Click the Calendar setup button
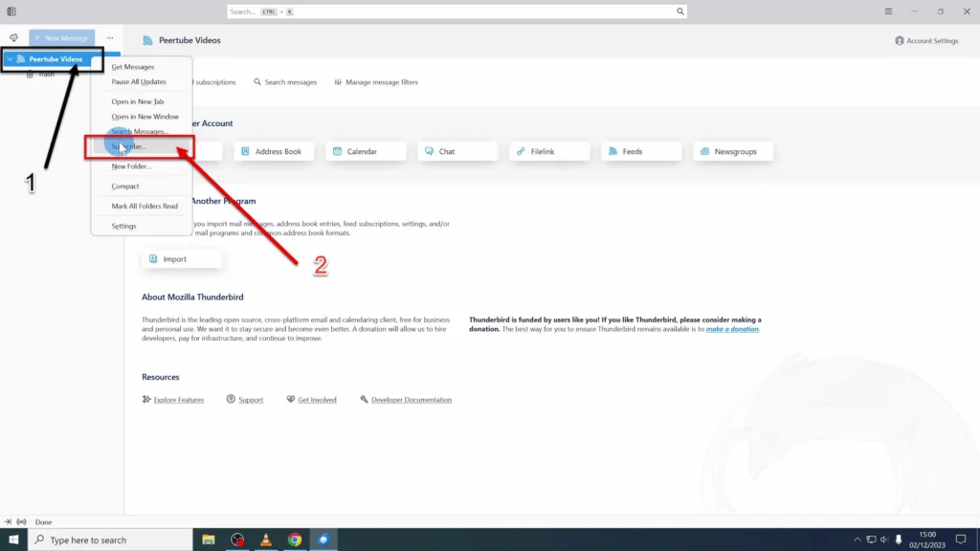Screen dimensions: 980x551 (x=366, y=151)
